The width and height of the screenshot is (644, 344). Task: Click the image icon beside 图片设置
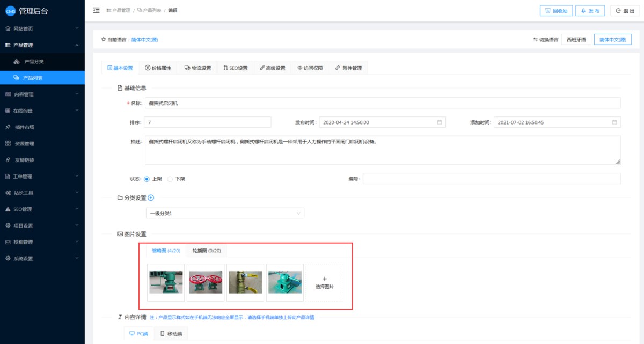(120, 234)
